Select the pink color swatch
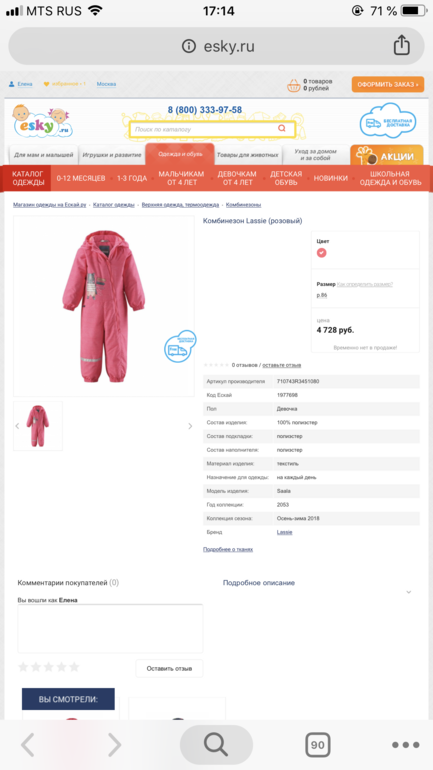The width and height of the screenshot is (433, 770). [x=322, y=253]
